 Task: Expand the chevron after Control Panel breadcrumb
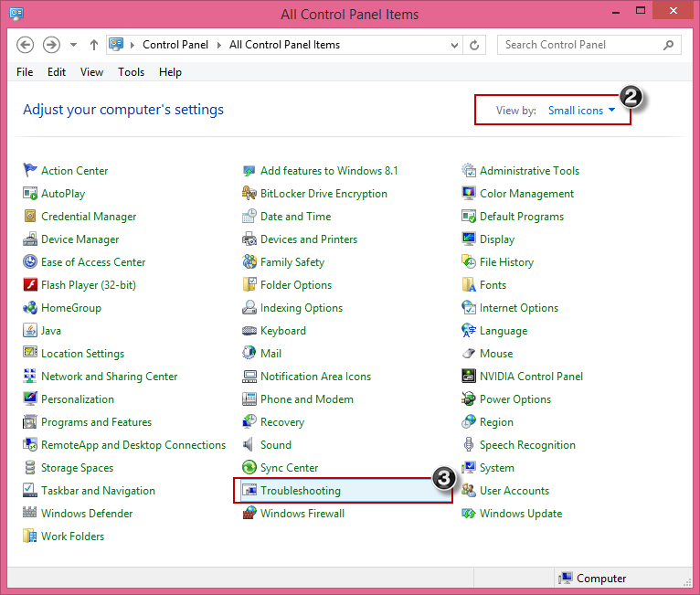point(218,45)
